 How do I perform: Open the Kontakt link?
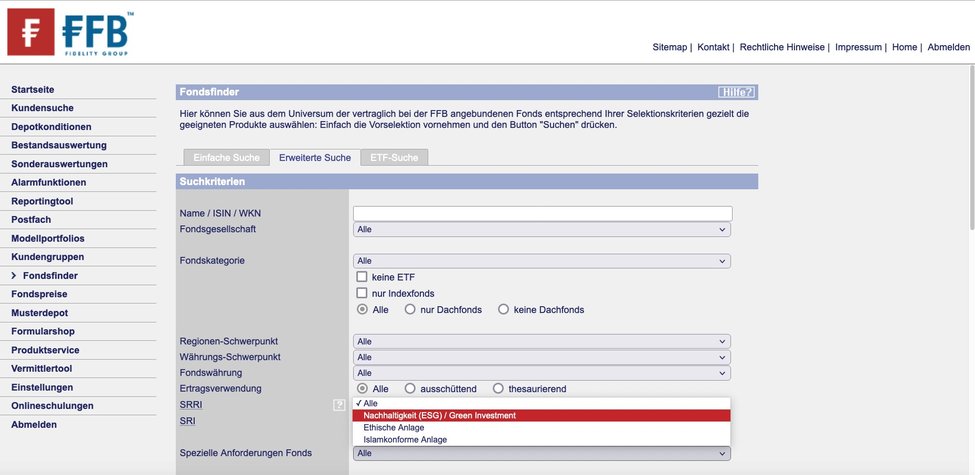click(x=713, y=47)
